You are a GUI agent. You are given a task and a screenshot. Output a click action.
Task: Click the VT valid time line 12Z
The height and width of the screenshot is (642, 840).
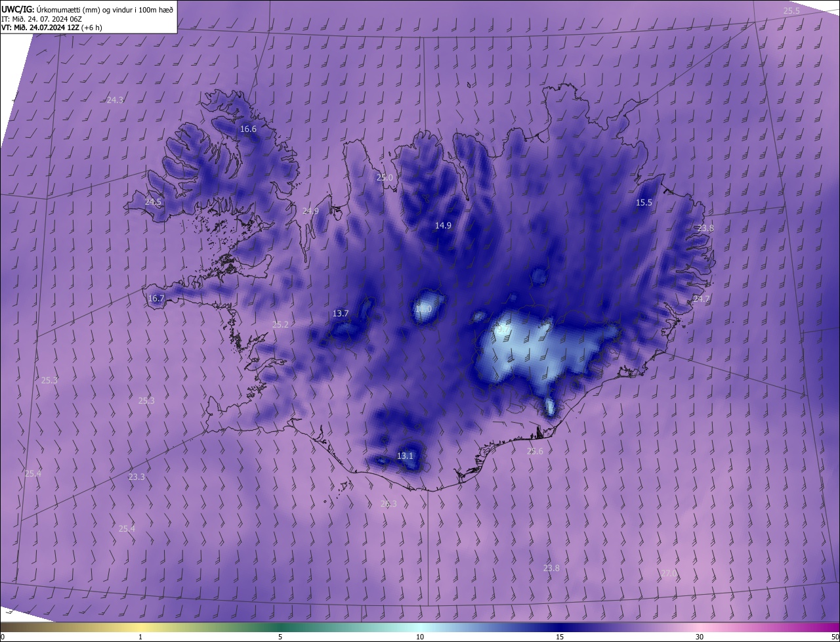(x=51, y=28)
